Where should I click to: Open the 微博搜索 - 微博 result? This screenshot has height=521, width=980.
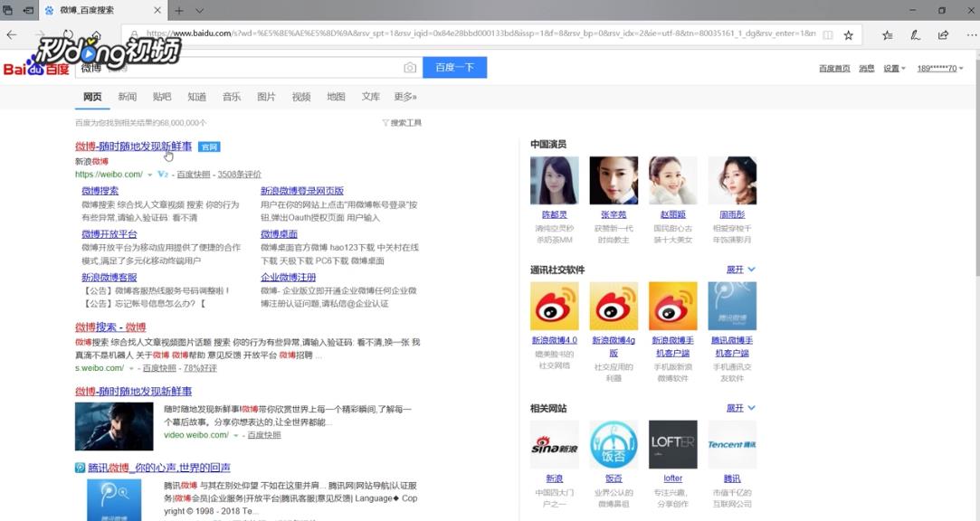[x=110, y=327]
